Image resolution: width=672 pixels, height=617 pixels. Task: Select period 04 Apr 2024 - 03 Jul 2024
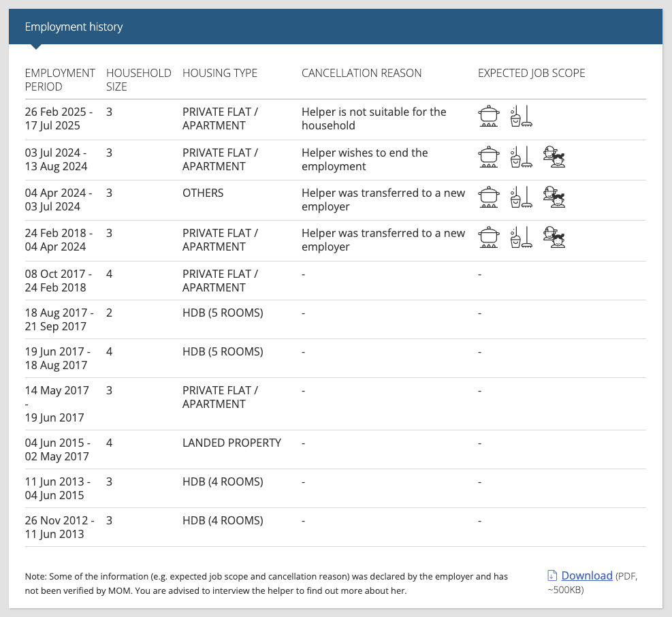pos(59,200)
